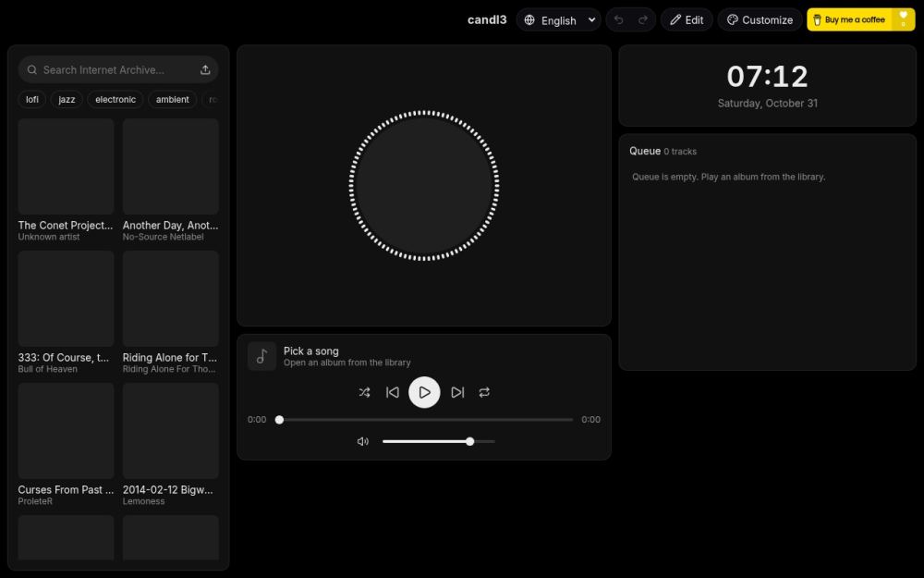Click the Bull of Heaven artist name
This screenshot has width=924, height=578.
point(48,369)
